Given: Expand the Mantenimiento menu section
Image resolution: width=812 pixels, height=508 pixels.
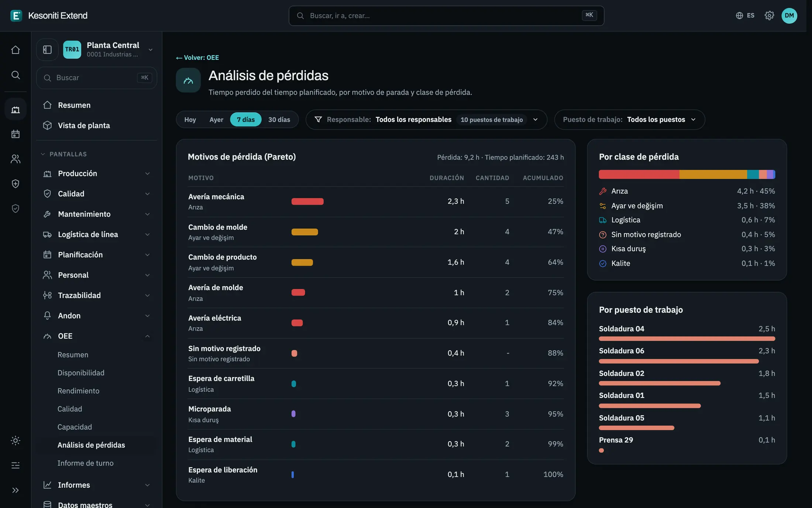Looking at the screenshot, I should coord(97,214).
